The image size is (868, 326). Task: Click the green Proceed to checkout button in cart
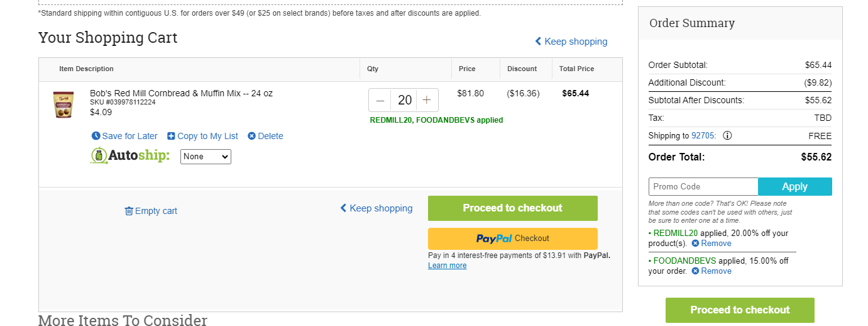pos(513,208)
